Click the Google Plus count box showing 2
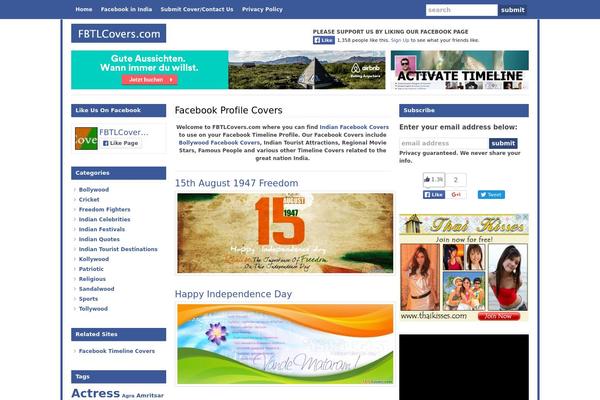Screen dimensions: 600x400 tap(456, 180)
